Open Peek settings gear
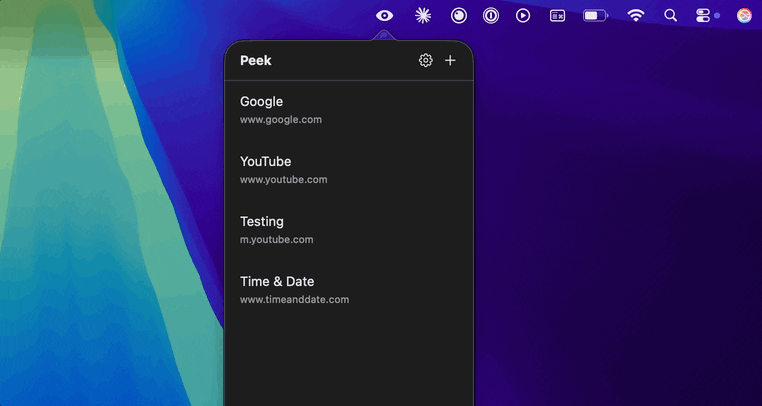Screen dimensions: 762x406 (426, 60)
